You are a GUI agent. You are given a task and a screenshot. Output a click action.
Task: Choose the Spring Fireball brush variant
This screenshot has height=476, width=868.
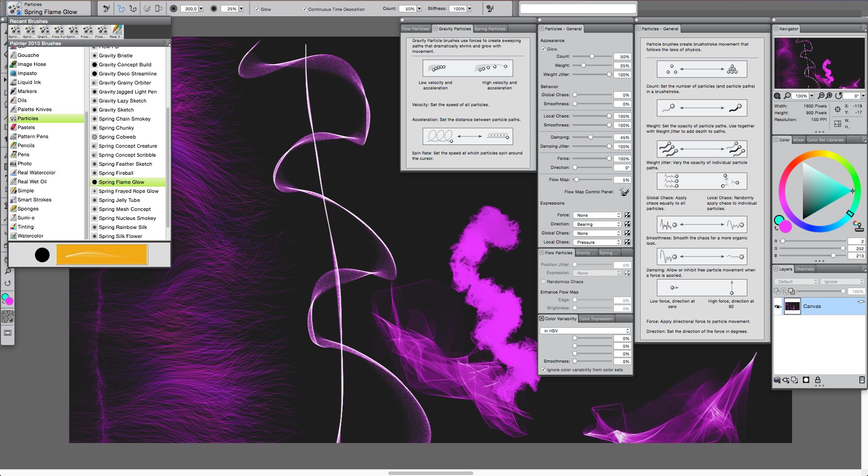128,173
